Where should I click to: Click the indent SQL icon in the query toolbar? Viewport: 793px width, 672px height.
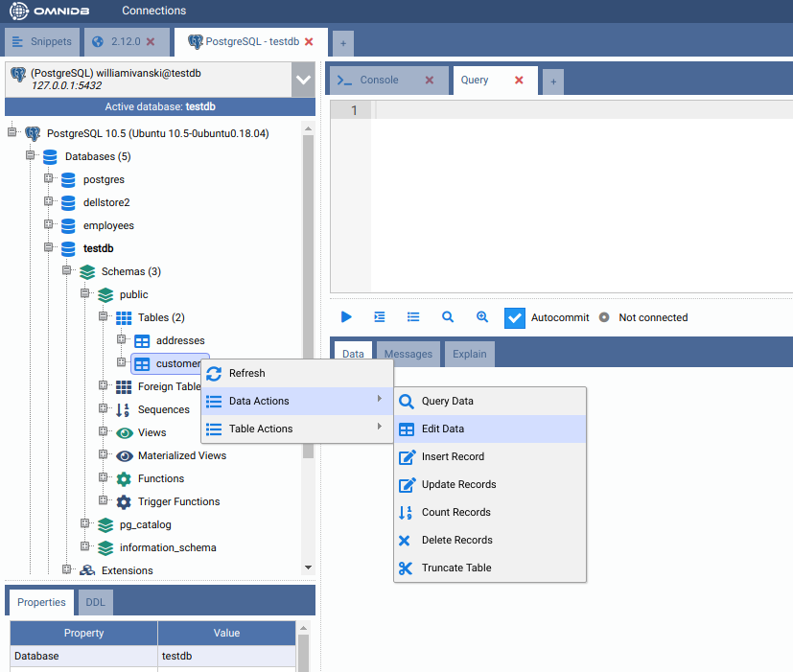click(x=380, y=317)
